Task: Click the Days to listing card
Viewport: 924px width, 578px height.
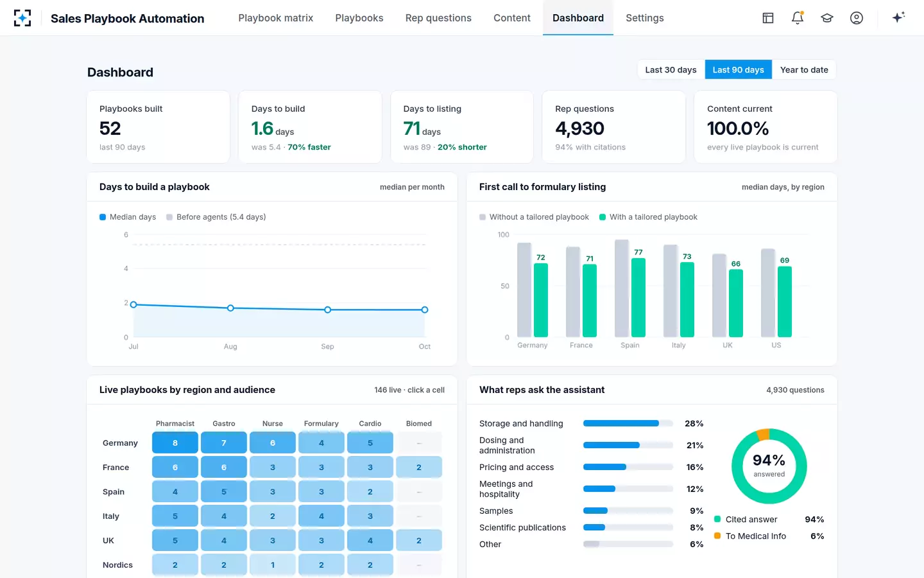Action: tap(462, 127)
